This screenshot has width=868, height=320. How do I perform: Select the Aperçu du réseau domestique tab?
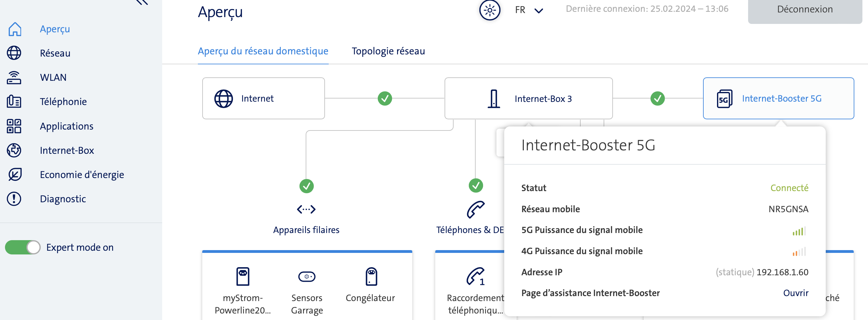pos(263,51)
